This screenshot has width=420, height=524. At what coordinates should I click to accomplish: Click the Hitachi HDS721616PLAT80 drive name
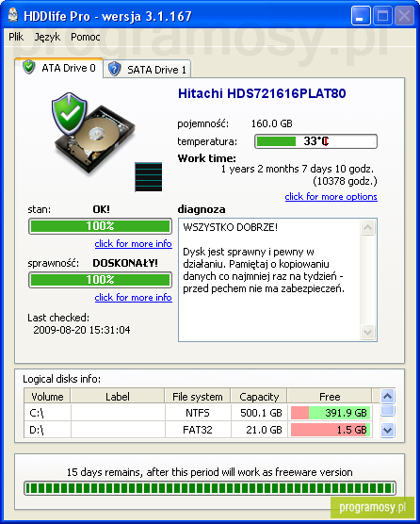tap(262, 93)
